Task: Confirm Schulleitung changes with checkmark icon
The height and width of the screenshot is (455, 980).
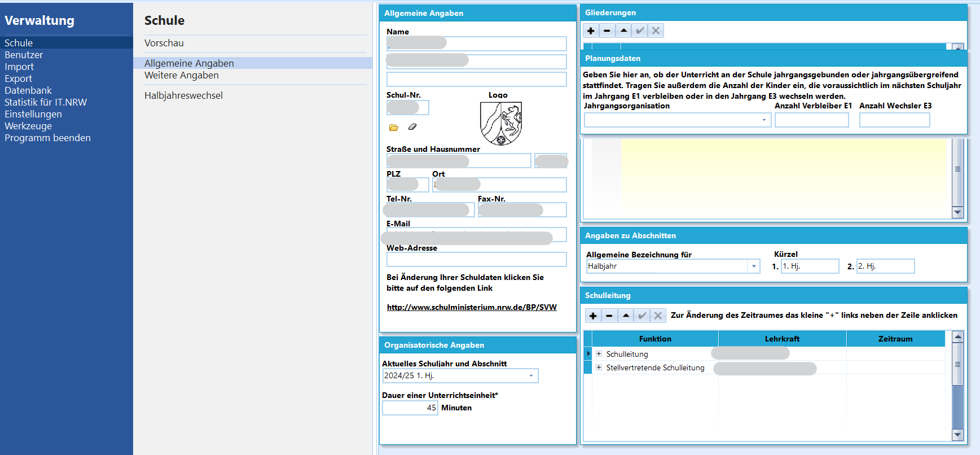Action: [x=642, y=316]
